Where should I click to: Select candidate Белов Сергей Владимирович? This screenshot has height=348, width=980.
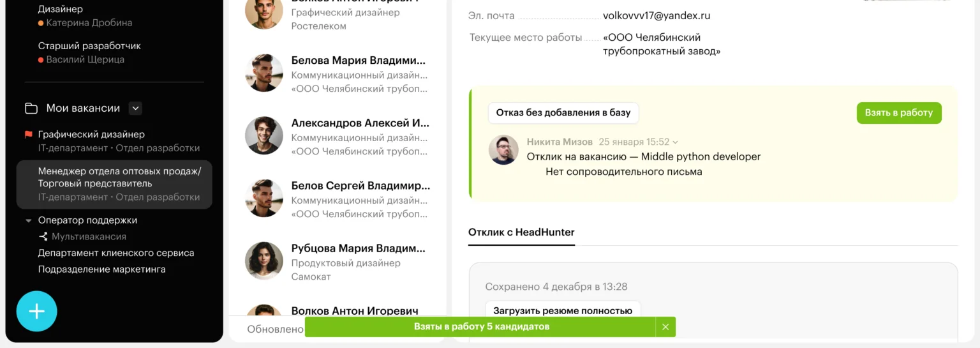[x=360, y=186]
